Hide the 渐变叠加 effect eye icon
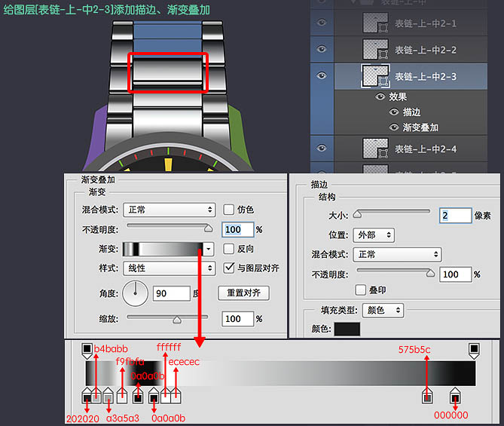 tap(394, 127)
